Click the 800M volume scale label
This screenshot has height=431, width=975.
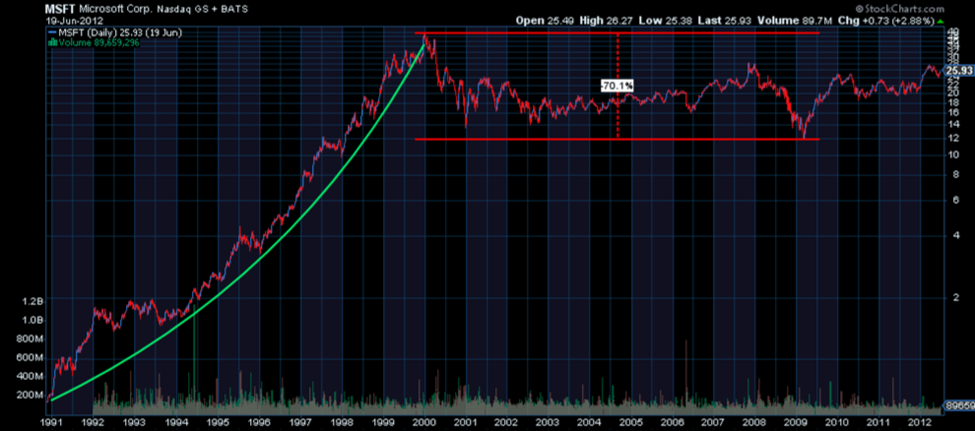[x=31, y=339]
